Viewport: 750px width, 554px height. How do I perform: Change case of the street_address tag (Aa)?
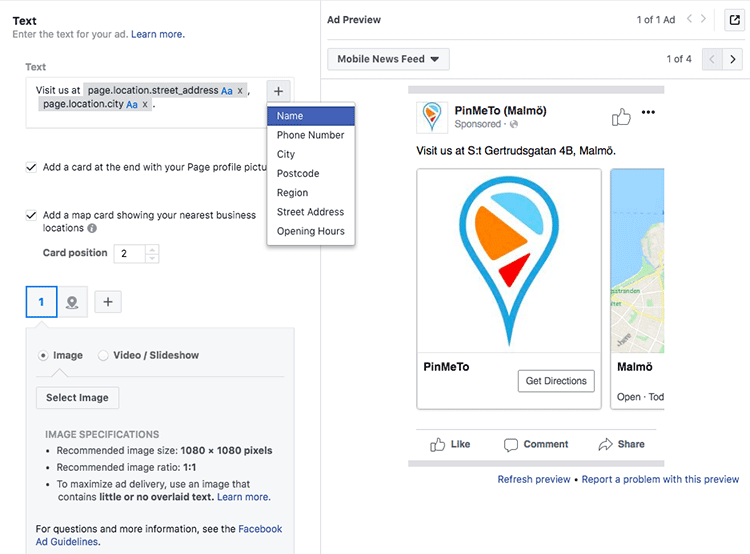(227, 90)
